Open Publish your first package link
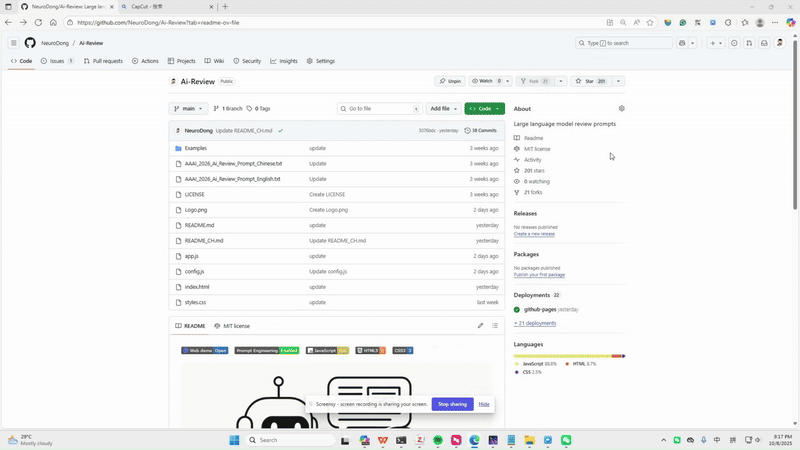Image resolution: width=800 pixels, height=450 pixels. coord(539,274)
